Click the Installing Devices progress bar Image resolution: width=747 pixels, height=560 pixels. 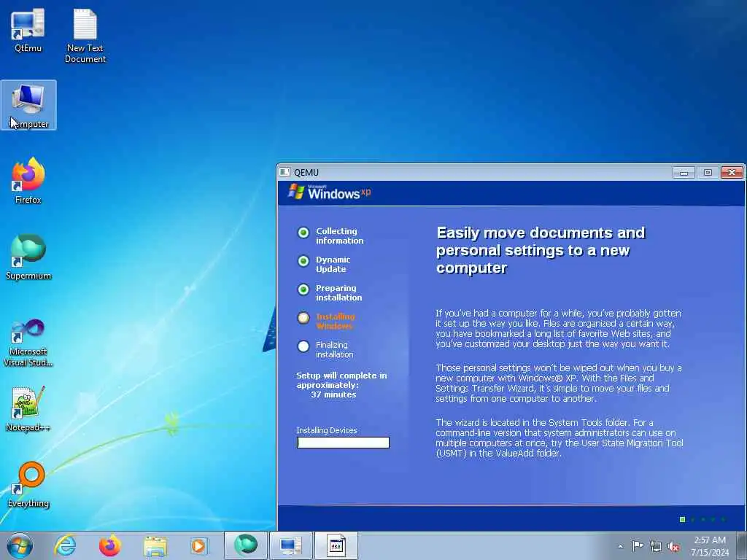(343, 443)
